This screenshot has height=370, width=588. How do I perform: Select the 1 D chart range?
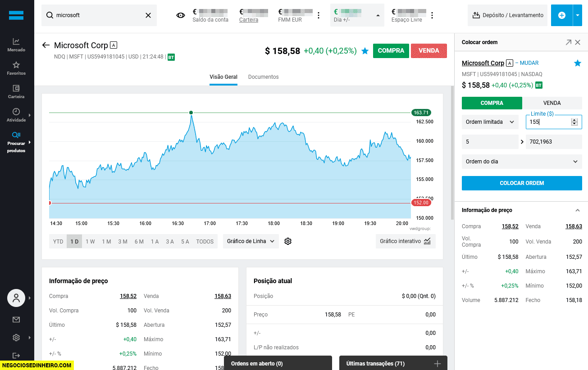click(74, 242)
